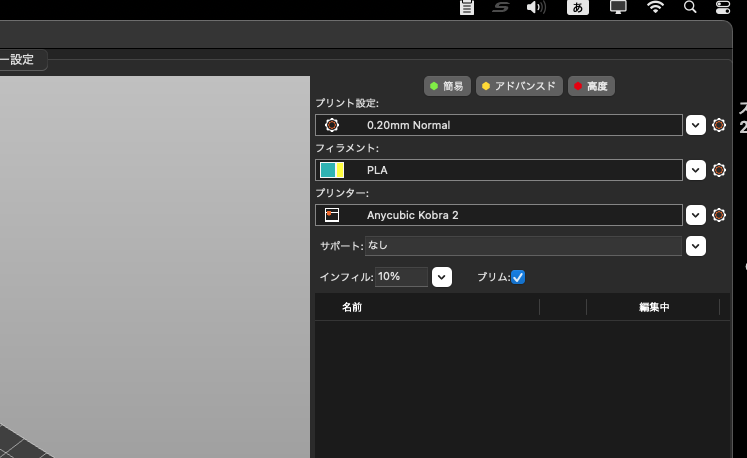Open the Anycubic Kobra 2 printer combo box
Screen dimensions: 747x458
[498, 215]
